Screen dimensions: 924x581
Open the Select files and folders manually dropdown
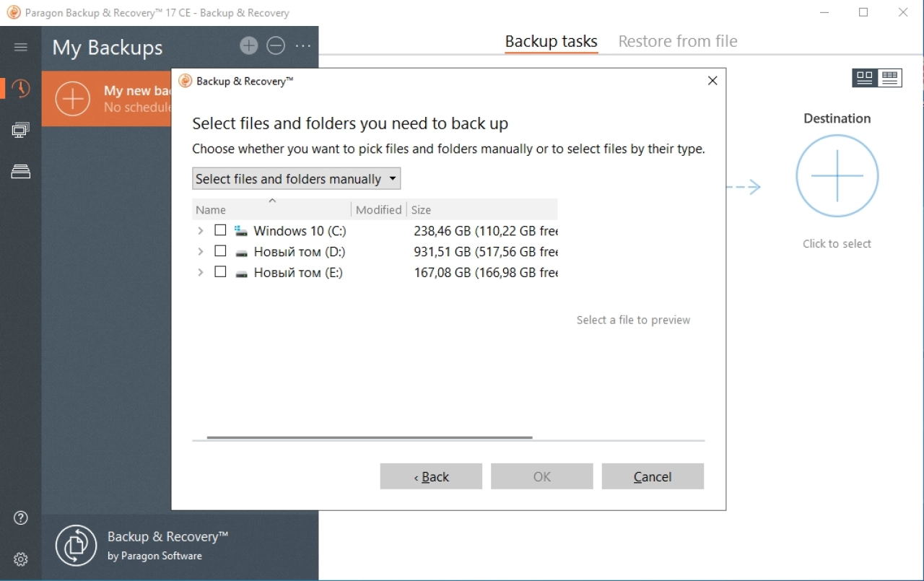[297, 179]
